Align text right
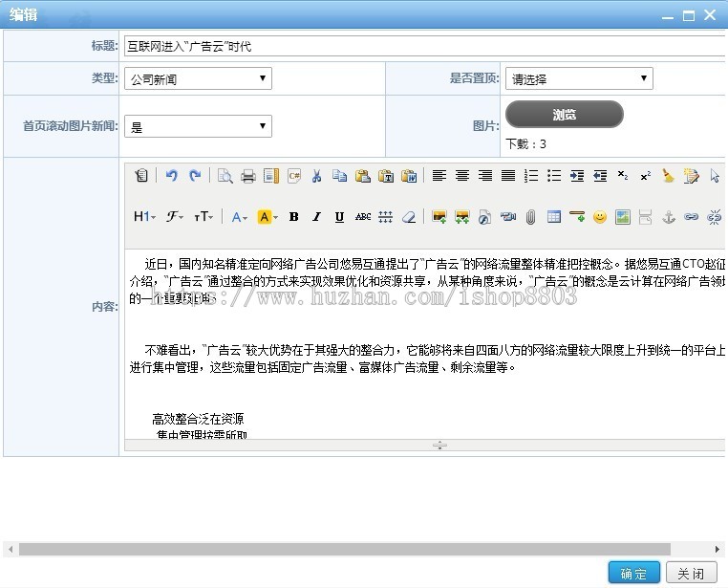The image size is (728, 588). coord(485,176)
